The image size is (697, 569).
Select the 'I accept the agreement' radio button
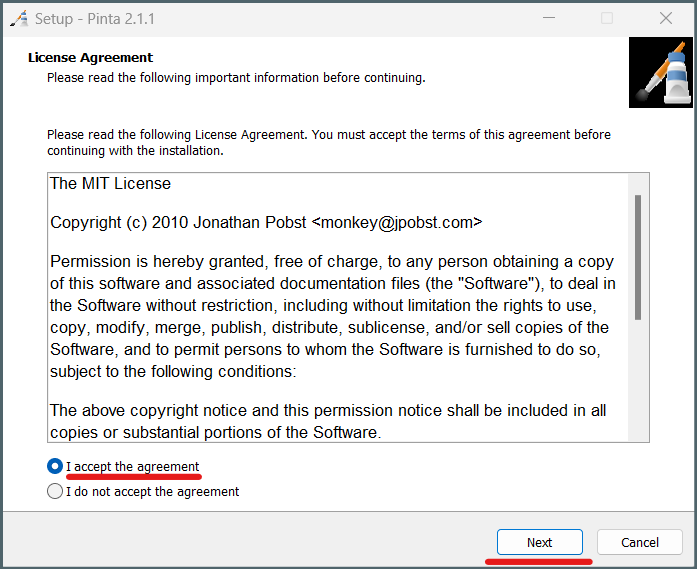click(55, 466)
